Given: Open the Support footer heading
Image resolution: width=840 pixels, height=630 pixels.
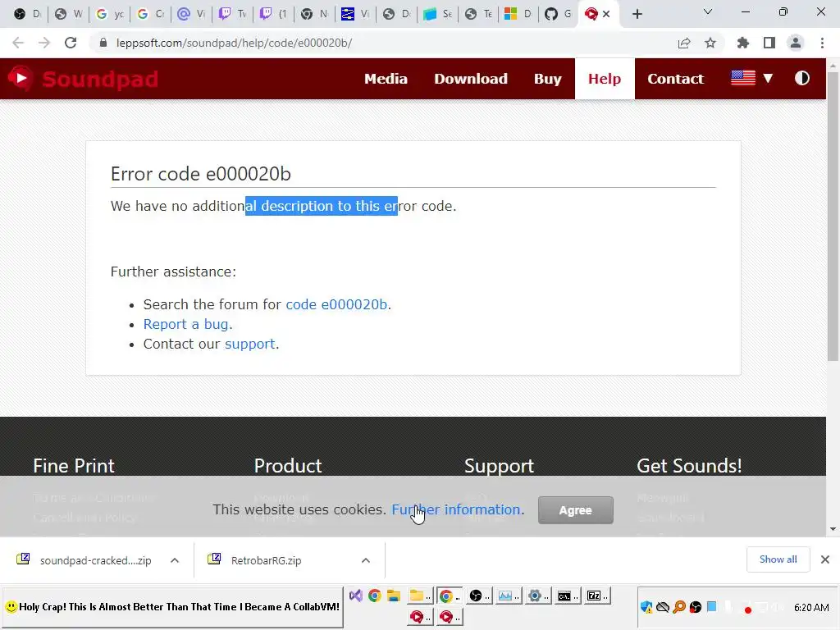Looking at the screenshot, I should tap(499, 466).
